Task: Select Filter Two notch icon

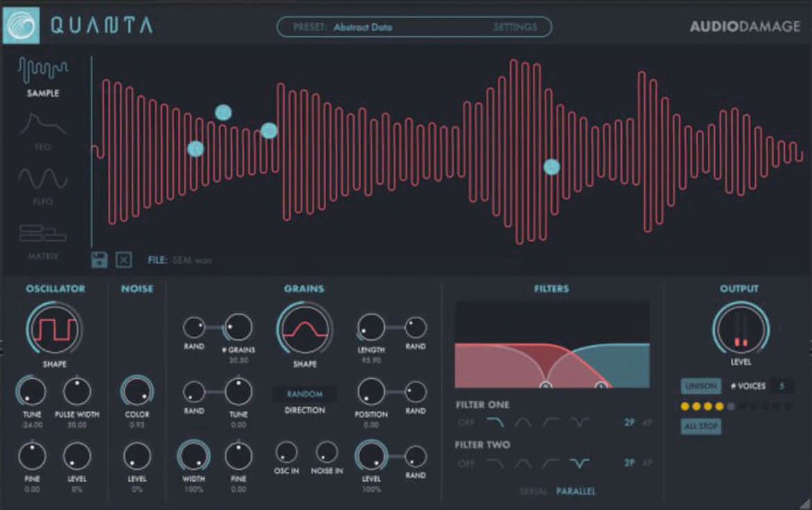Action: pos(580,463)
